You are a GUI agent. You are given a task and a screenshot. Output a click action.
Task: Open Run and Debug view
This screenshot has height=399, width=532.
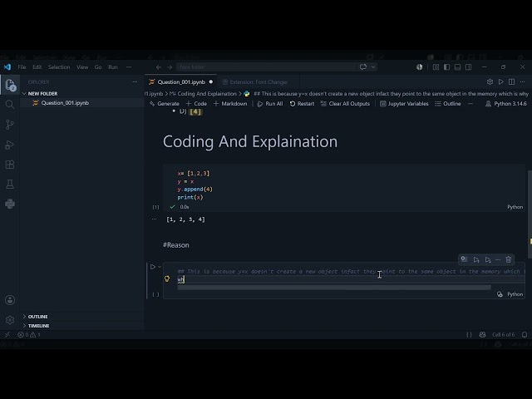tap(10, 145)
